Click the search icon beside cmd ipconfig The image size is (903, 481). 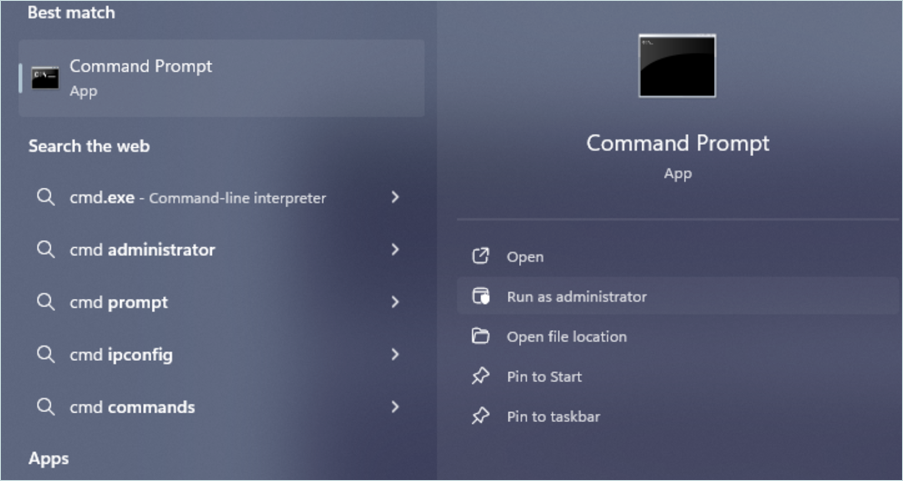click(x=45, y=355)
